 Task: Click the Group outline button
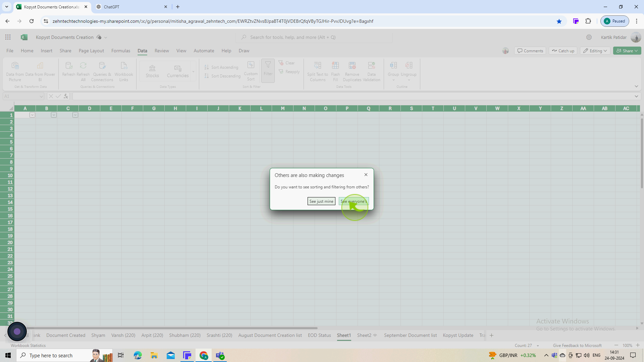pyautogui.click(x=393, y=71)
